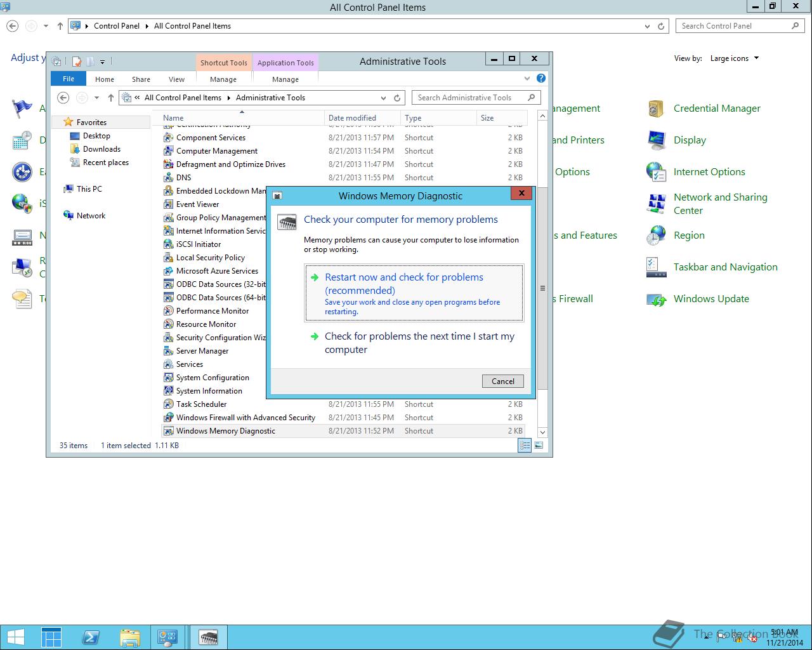Select Defragment and Optimize Drives shortcut
812x650 pixels.
pyautogui.click(x=231, y=164)
